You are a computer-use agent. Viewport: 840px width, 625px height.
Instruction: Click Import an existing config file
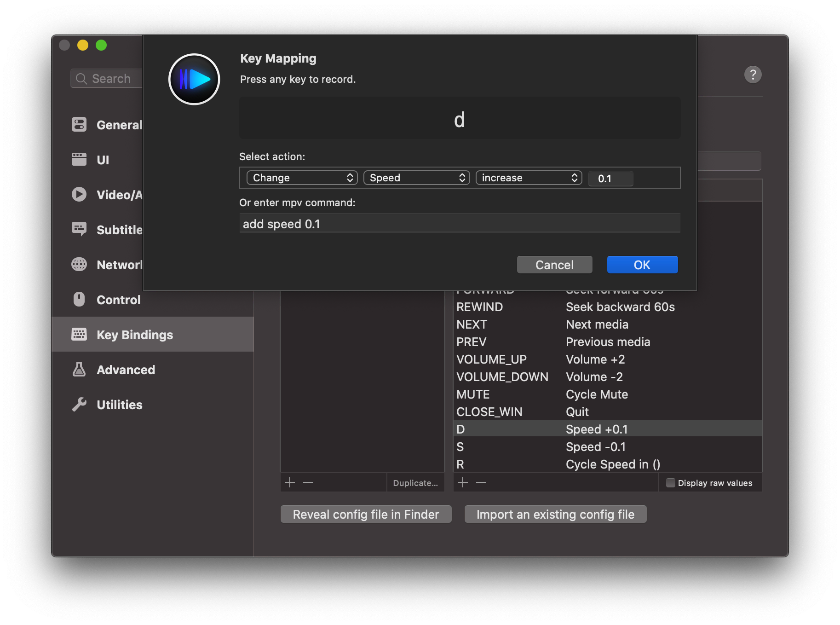[x=555, y=514]
